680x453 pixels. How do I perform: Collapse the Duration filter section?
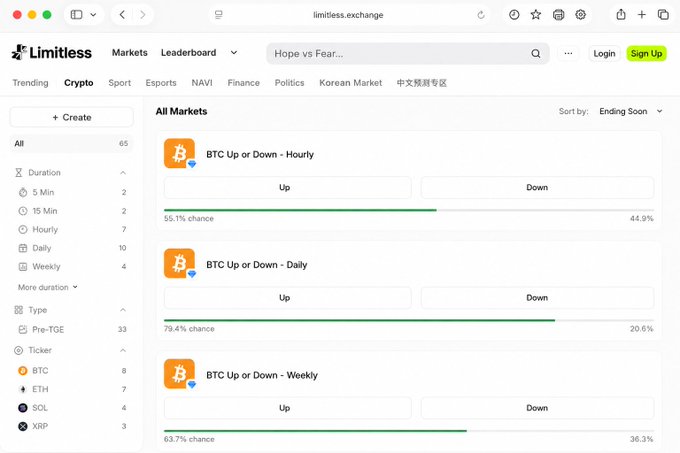tap(123, 173)
